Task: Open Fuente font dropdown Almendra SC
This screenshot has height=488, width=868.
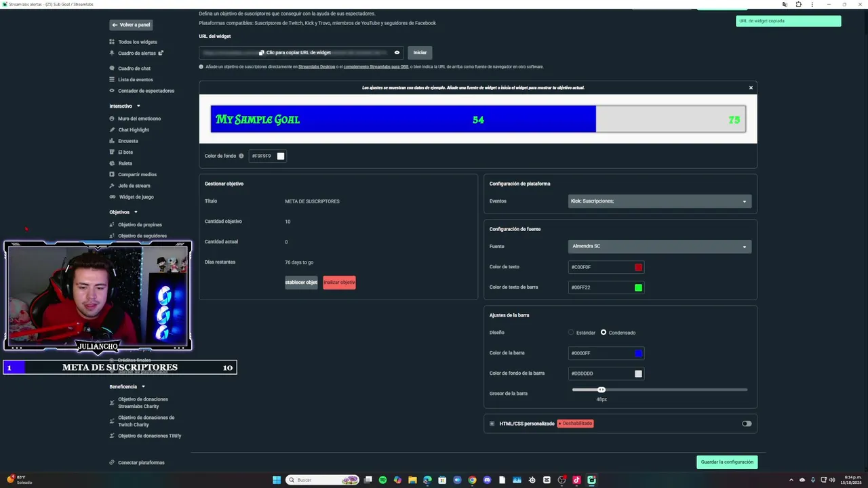Action: pos(659,247)
